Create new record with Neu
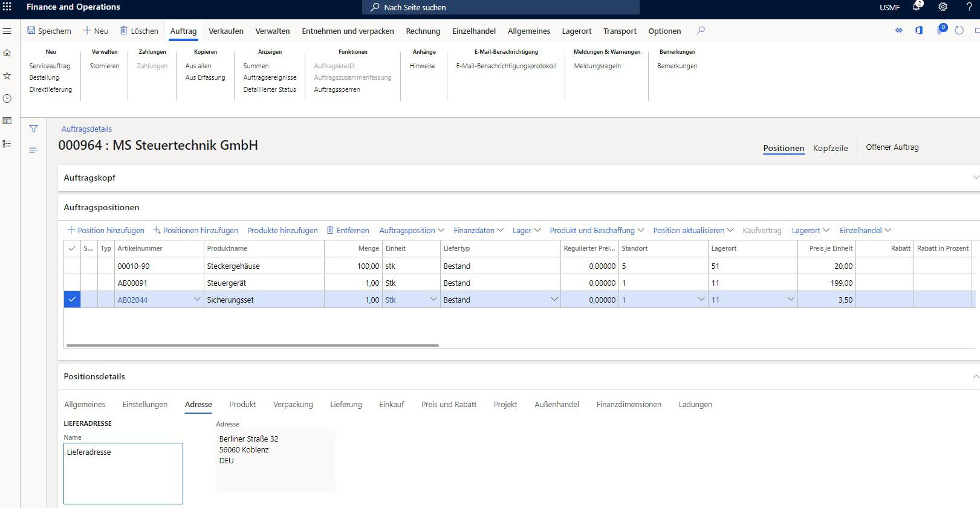This screenshot has width=980, height=508. [96, 31]
